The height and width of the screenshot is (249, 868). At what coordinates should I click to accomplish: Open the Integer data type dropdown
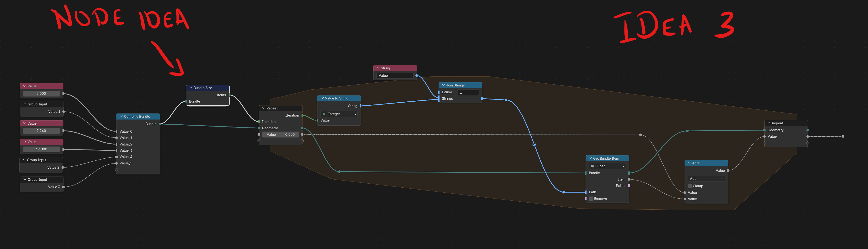coord(339,114)
